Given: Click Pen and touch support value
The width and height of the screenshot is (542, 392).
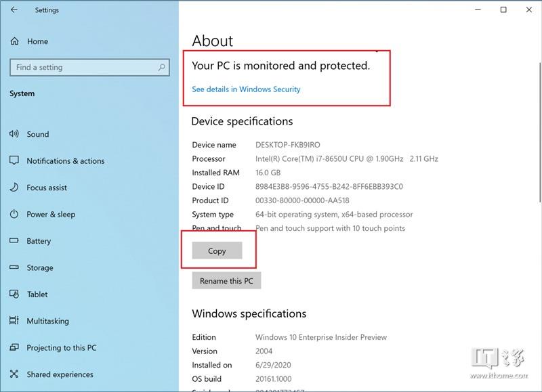Looking at the screenshot, I should pyautogui.click(x=330, y=228).
